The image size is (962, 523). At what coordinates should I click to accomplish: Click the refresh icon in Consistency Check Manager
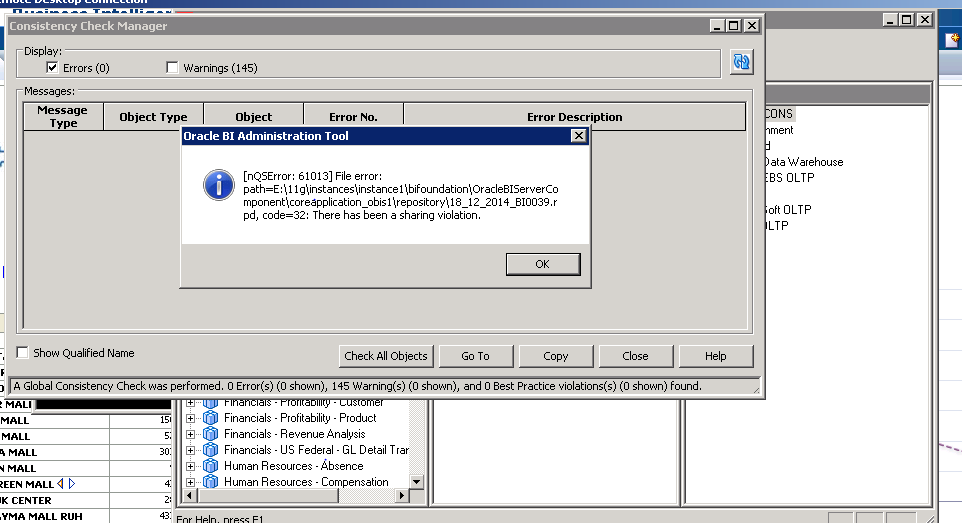[x=741, y=62]
